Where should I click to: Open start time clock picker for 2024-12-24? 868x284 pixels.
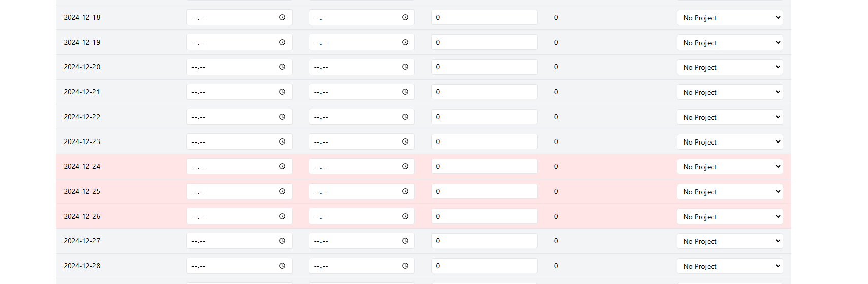click(x=282, y=166)
